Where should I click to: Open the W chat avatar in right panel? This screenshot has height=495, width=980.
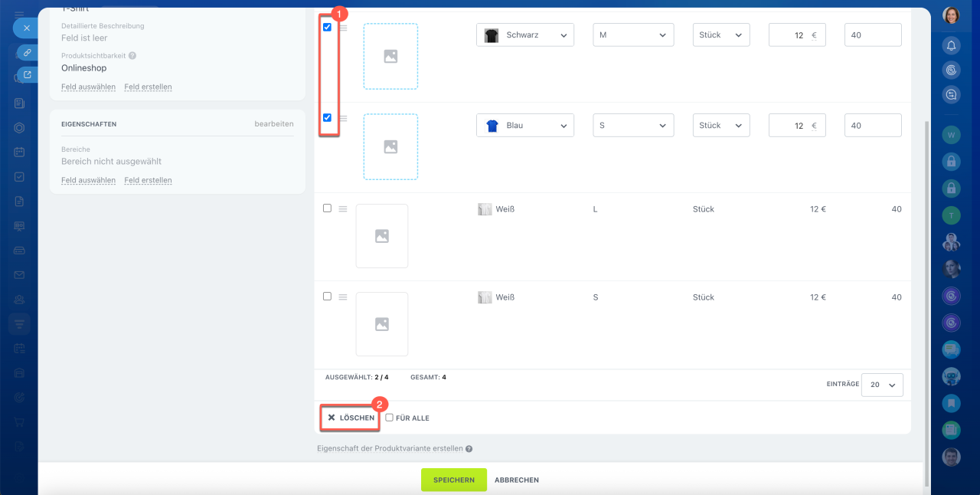[x=951, y=136]
